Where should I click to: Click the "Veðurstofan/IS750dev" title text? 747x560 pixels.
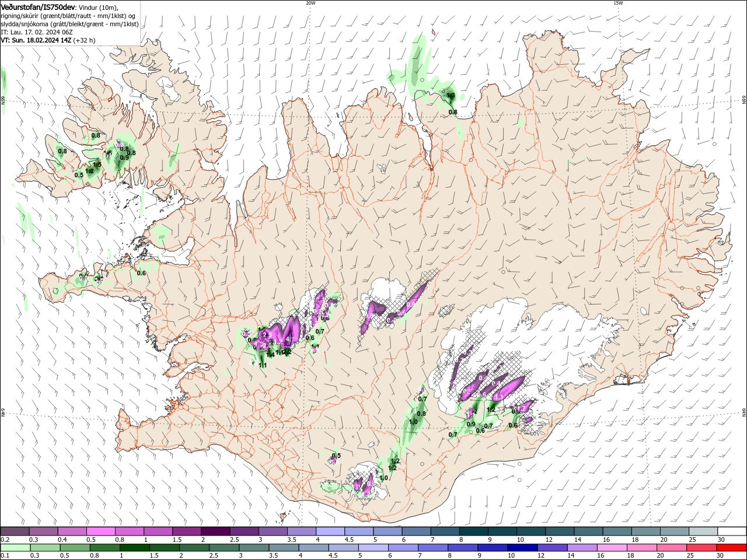pos(38,7)
